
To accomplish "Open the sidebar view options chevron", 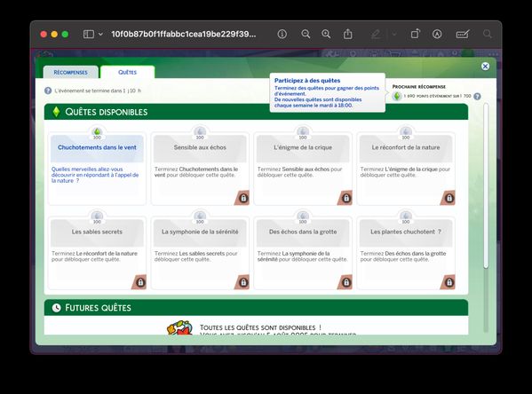I will point(100,34).
